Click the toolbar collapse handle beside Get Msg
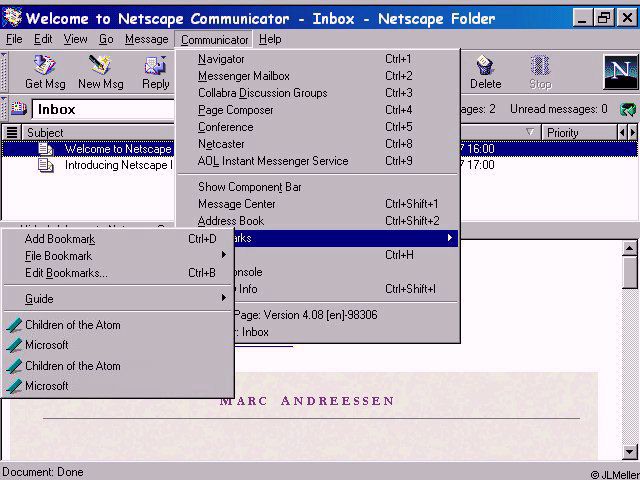The width and height of the screenshot is (640, 480). (4, 72)
